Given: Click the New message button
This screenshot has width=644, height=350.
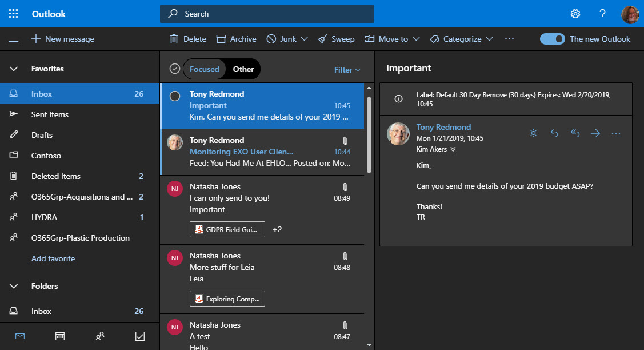Looking at the screenshot, I should pos(62,39).
